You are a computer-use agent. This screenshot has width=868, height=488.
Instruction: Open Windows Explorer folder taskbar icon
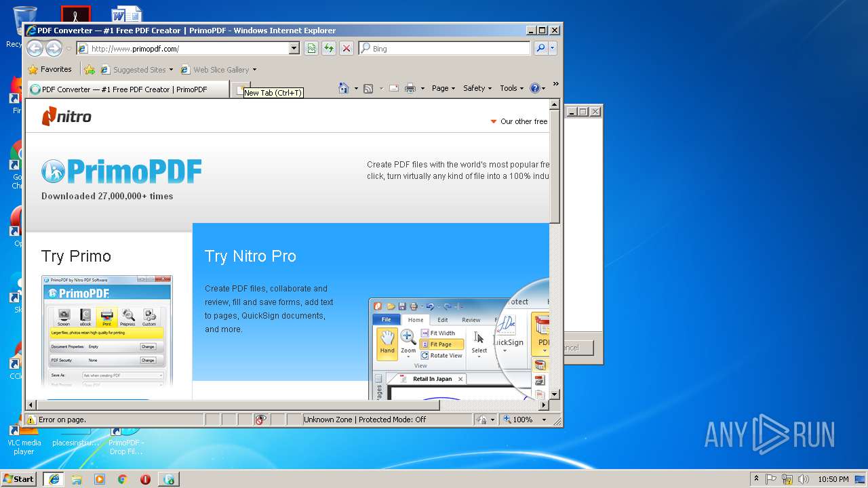(x=77, y=479)
